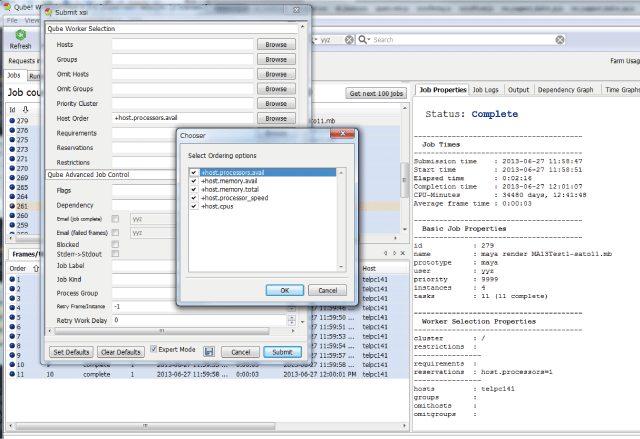
Task: Clear the Search field with its X icon
Action: point(560,40)
